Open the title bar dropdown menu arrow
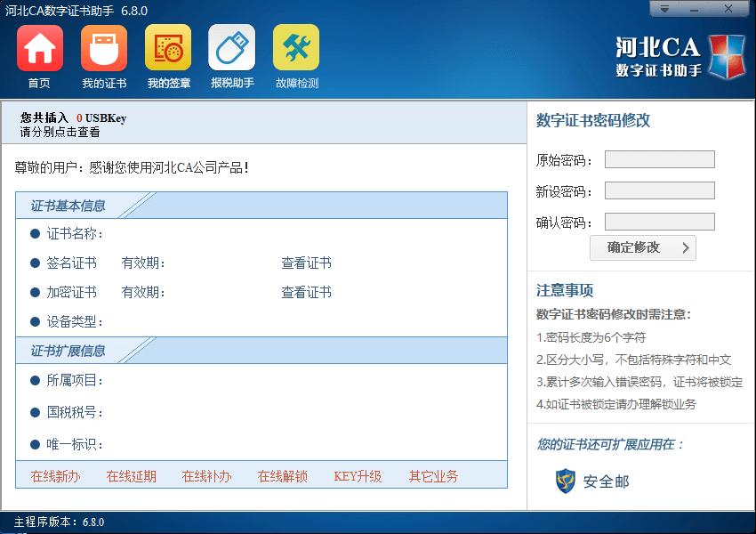 pos(664,9)
